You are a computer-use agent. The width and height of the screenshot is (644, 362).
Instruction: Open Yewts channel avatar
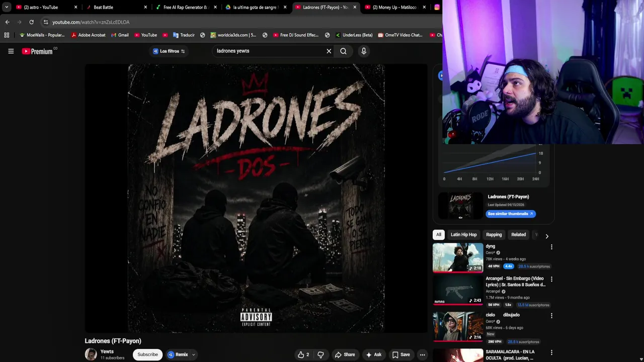[x=91, y=354]
